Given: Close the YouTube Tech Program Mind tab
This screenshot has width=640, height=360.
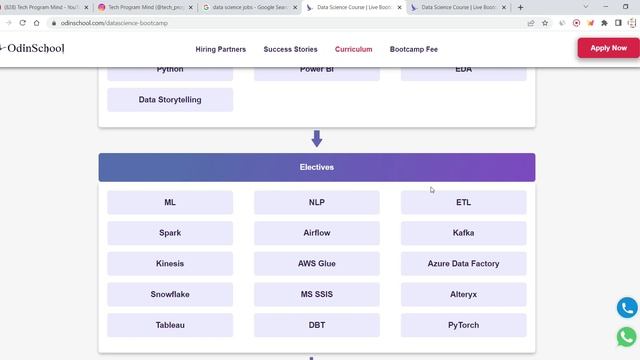Looking at the screenshot, I should 86,7.
